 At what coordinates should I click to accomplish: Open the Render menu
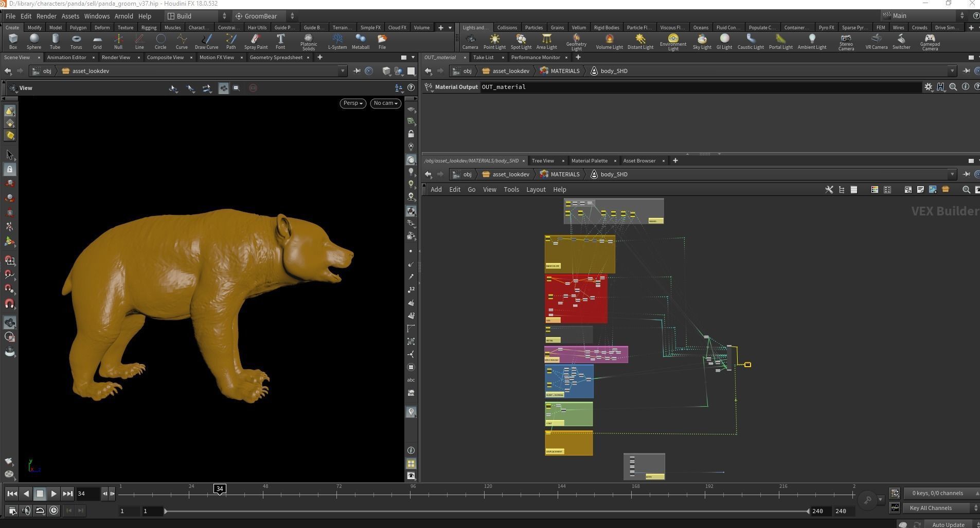click(46, 16)
